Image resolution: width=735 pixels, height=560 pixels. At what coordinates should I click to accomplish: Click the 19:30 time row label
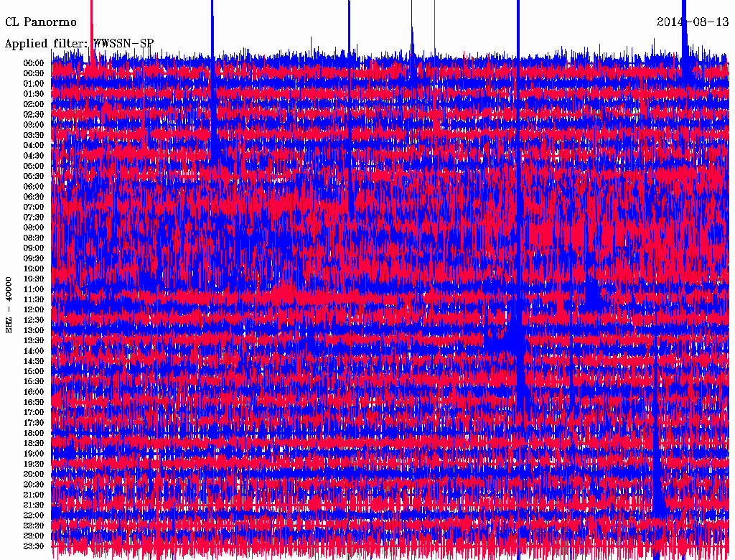click(34, 465)
